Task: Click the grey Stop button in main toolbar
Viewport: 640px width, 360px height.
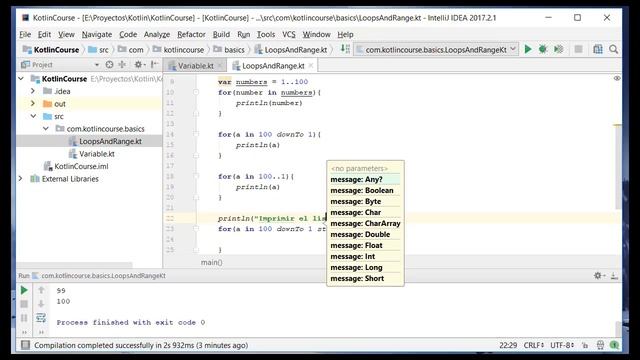Action: [x=578, y=49]
